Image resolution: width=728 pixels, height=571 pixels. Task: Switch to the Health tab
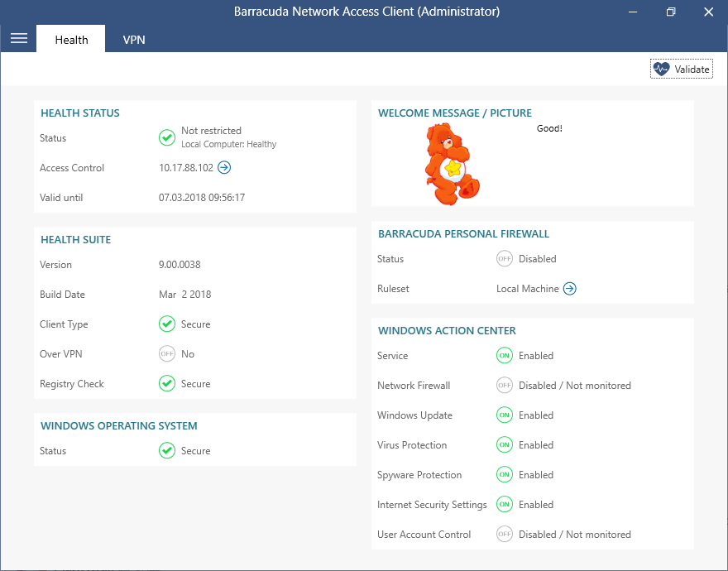coord(71,40)
